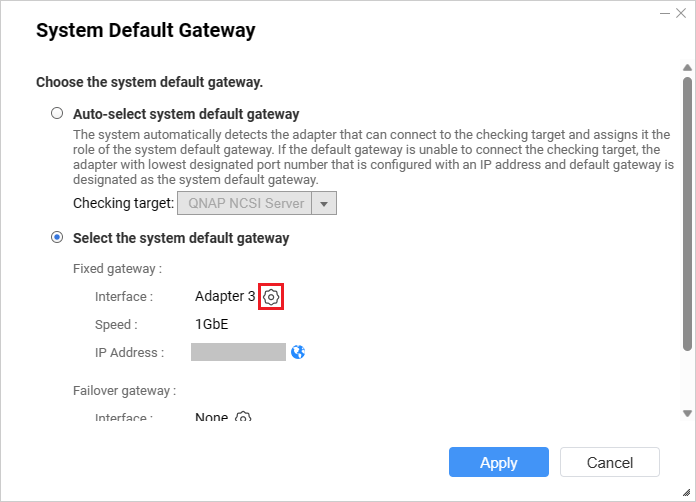Minimize the System Default Gateway dialog
The width and height of the screenshot is (696, 502).
point(664,13)
